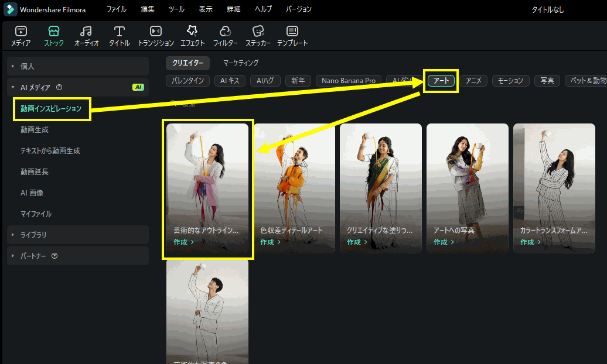Select AI 画像 in sidebar
Screen dimensions: 607x364
click(32, 193)
